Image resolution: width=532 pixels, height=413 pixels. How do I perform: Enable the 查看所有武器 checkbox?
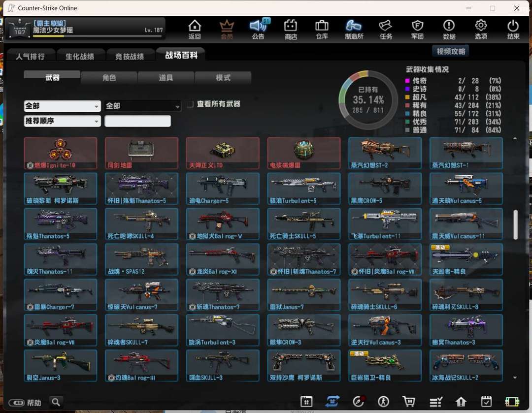pyautogui.click(x=190, y=104)
